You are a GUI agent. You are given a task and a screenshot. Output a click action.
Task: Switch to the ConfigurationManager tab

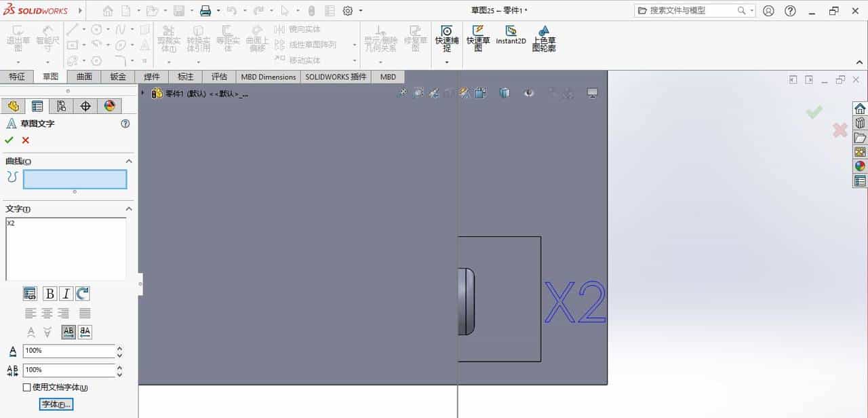[x=62, y=106]
